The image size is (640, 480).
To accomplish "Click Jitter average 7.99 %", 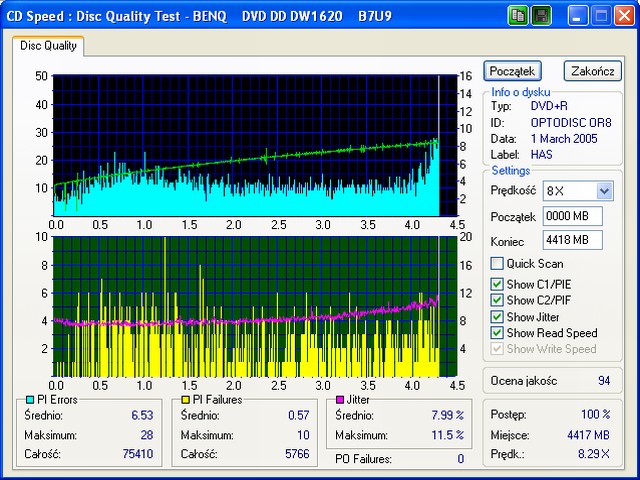I will pos(447,415).
